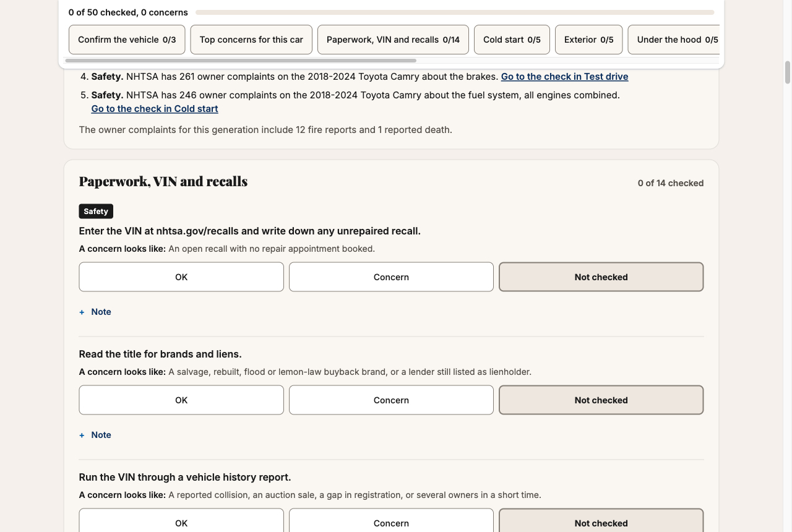The width and height of the screenshot is (792, 532).
Task: Open the Top concerns for this car tab
Action: pos(251,40)
